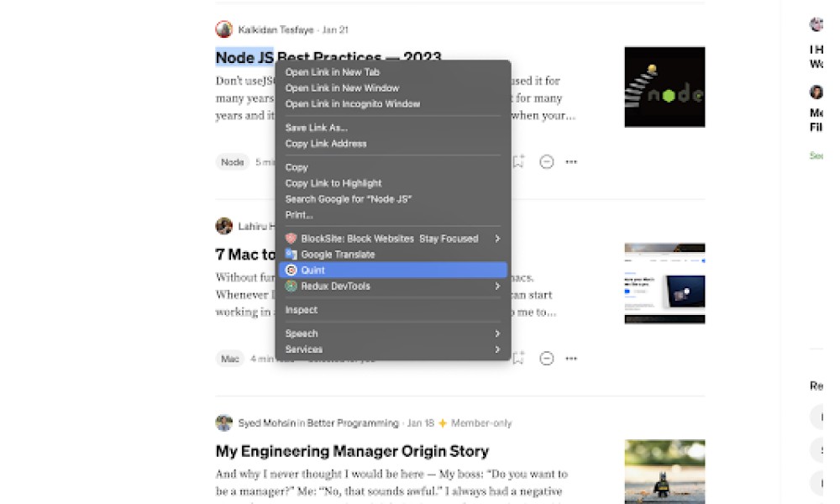Expand the BlockSite submenu arrow
Viewport: 840px width, 504px height.
497,239
